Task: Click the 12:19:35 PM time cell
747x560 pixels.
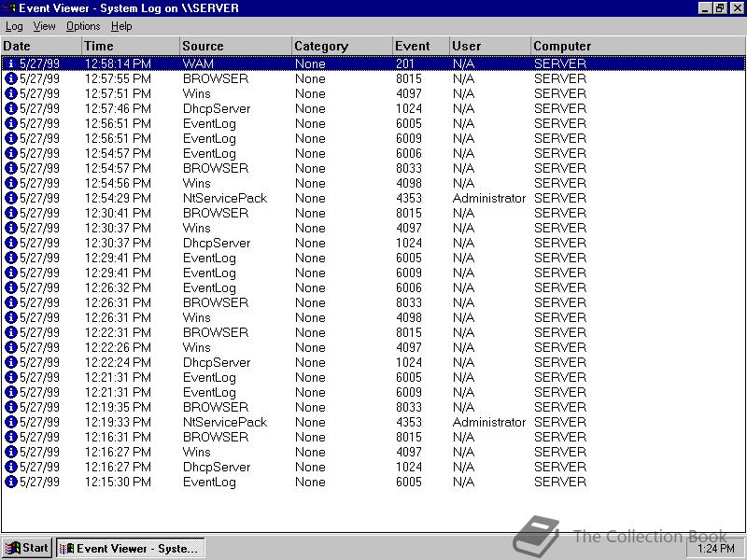Action: point(118,407)
